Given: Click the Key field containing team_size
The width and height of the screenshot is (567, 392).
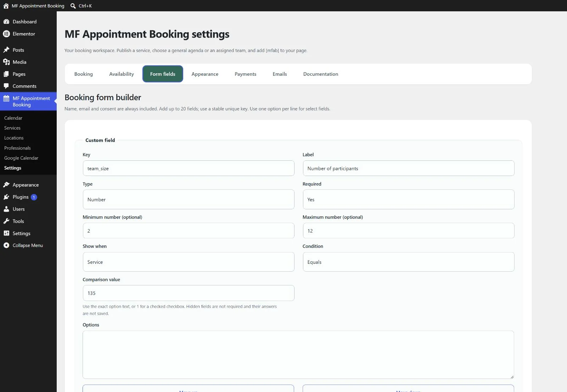Looking at the screenshot, I should (189, 168).
